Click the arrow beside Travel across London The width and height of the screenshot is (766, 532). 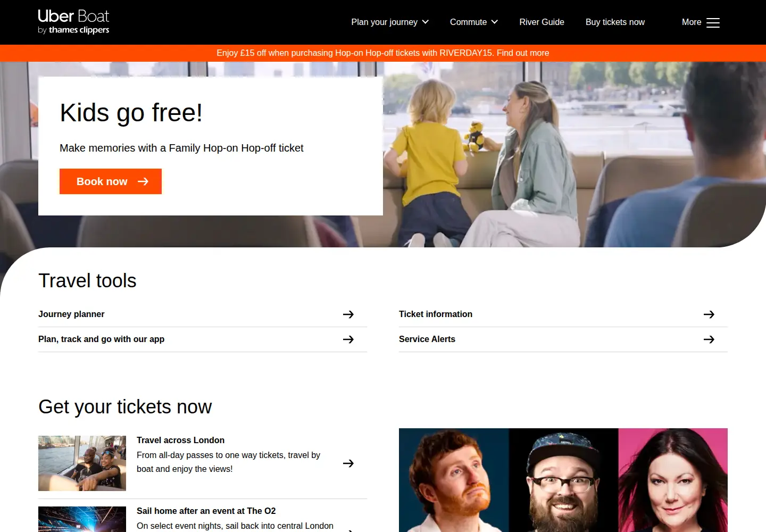point(348,463)
